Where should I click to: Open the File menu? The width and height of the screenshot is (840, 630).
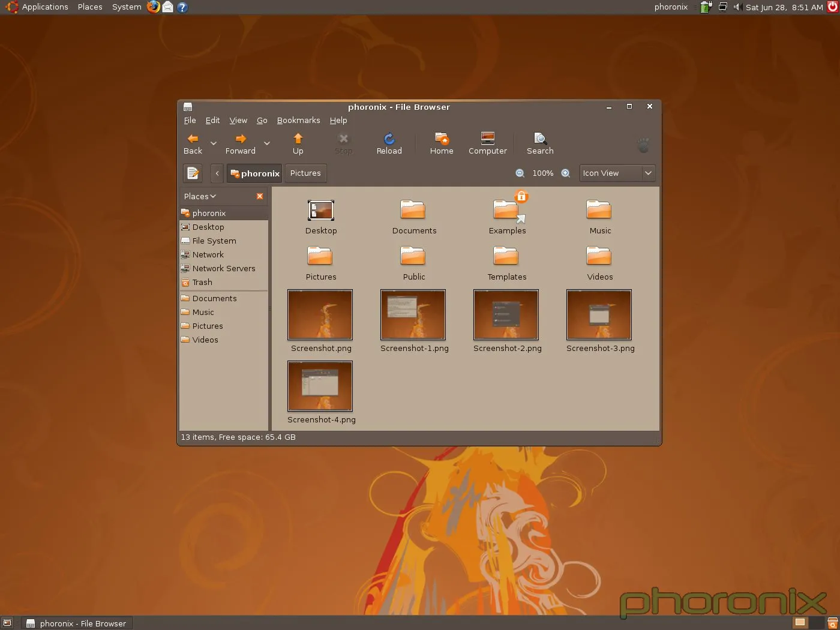190,120
